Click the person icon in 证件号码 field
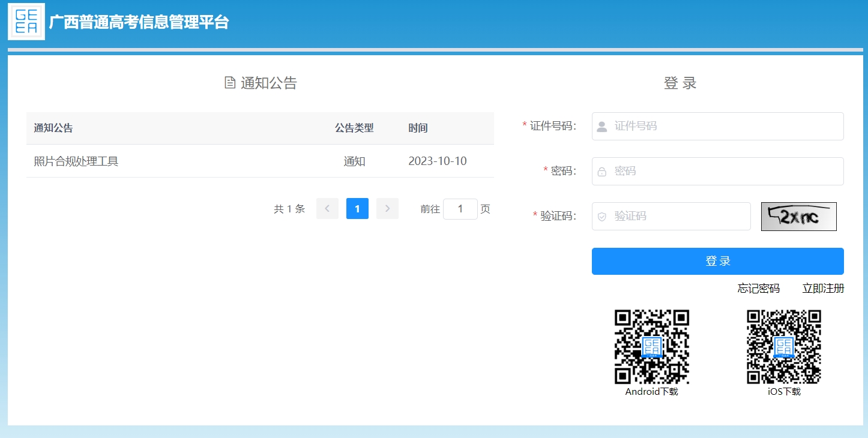Image resolution: width=868 pixels, height=438 pixels. [x=601, y=126]
